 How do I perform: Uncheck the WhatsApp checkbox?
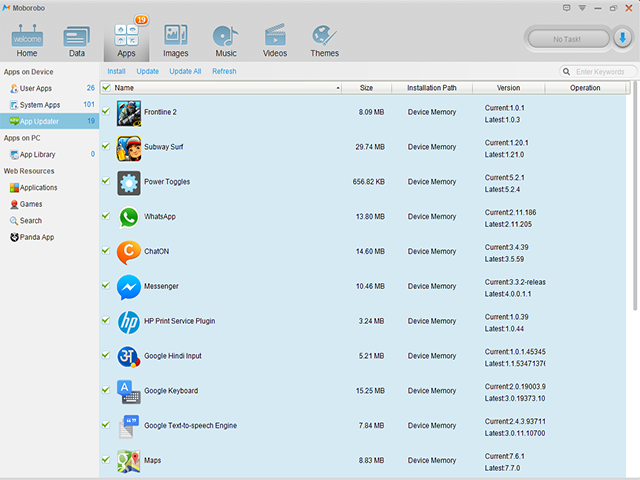pyautogui.click(x=106, y=216)
